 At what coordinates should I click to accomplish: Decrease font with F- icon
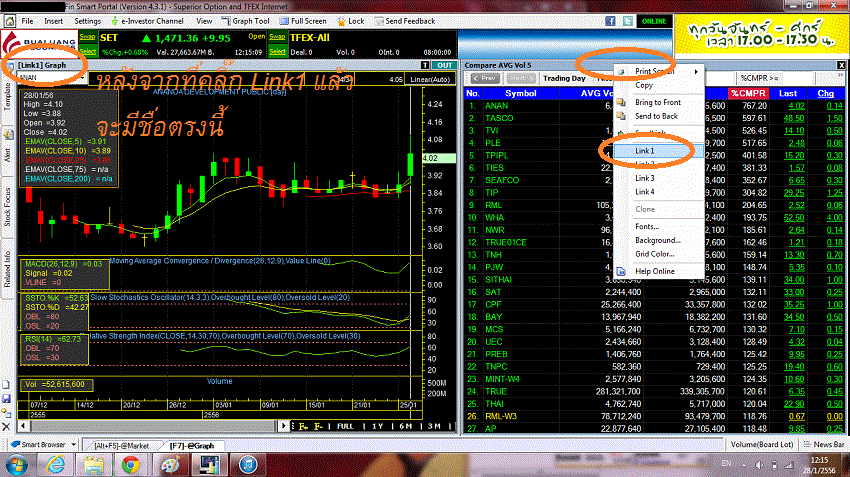pyautogui.click(x=318, y=426)
